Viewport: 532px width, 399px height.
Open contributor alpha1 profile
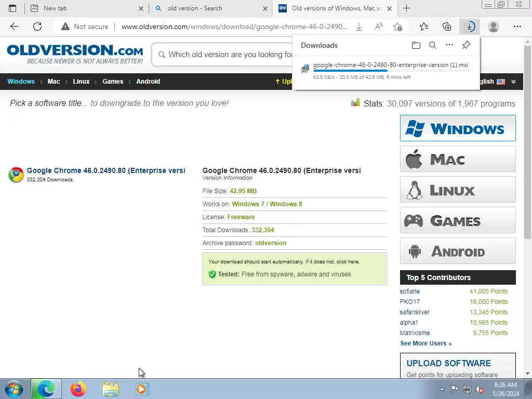click(x=409, y=322)
